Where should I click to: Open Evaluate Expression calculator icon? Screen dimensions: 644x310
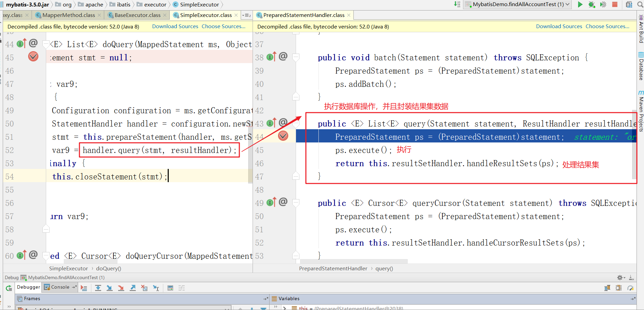click(x=170, y=288)
